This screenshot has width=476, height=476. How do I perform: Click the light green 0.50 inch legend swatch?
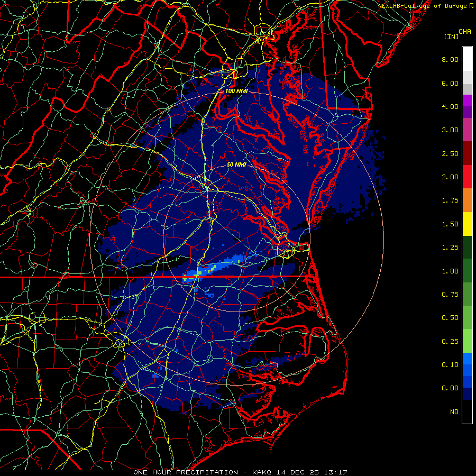467,317
